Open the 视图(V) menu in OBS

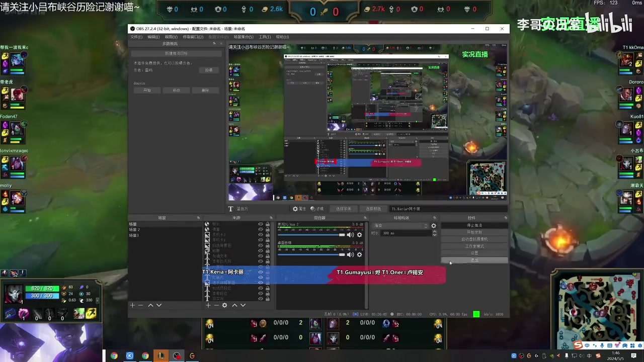click(171, 37)
